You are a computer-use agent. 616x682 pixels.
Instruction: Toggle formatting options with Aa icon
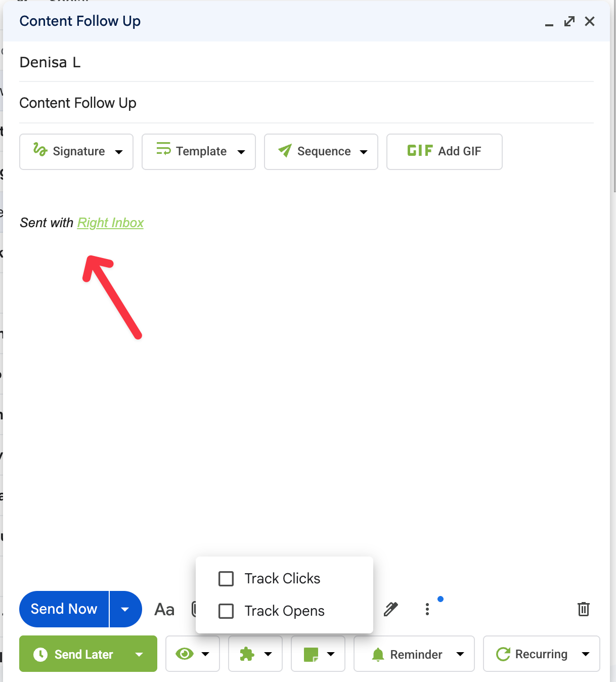pyautogui.click(x=163, y=609)
